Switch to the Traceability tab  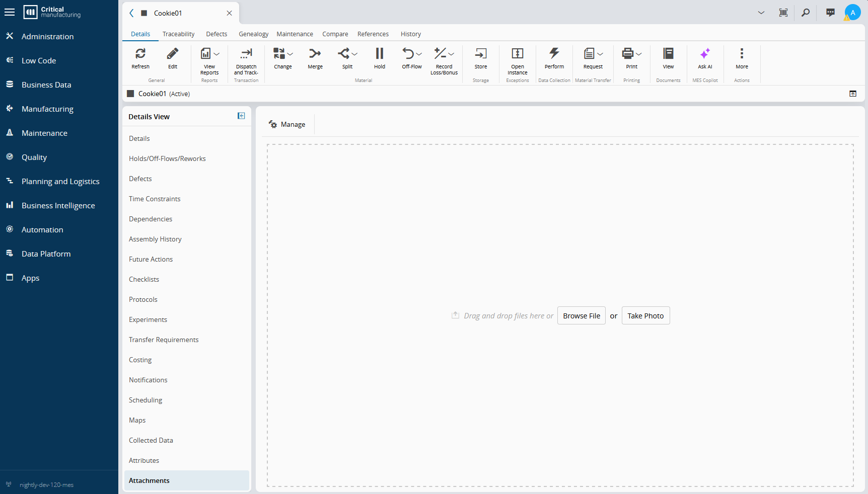(178, 34)
